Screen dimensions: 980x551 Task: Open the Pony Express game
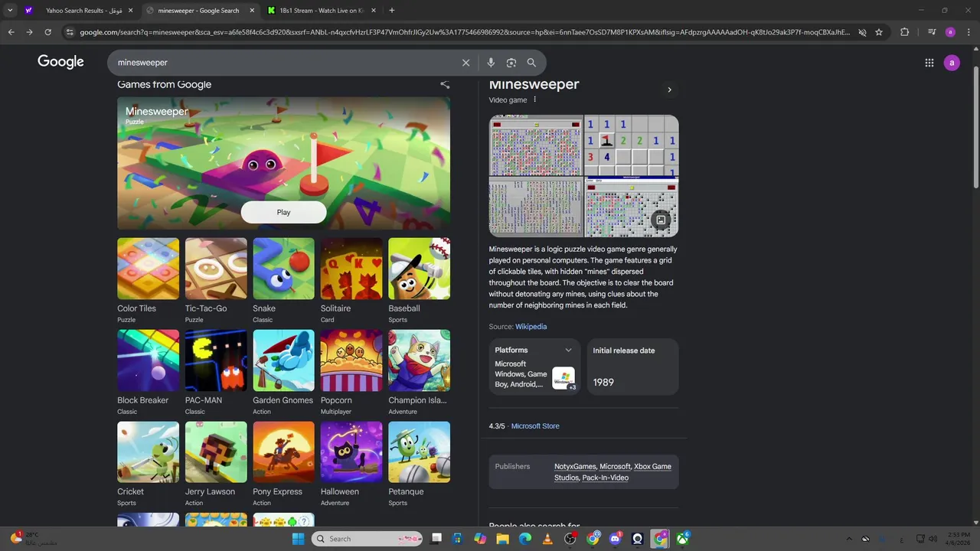(x=283, y=452)
